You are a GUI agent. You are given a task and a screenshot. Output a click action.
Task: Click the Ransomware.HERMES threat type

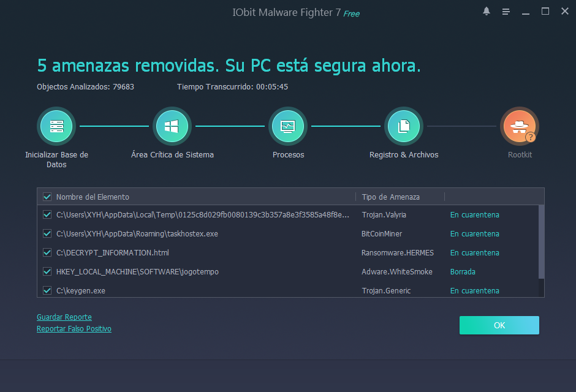(398, 252)
